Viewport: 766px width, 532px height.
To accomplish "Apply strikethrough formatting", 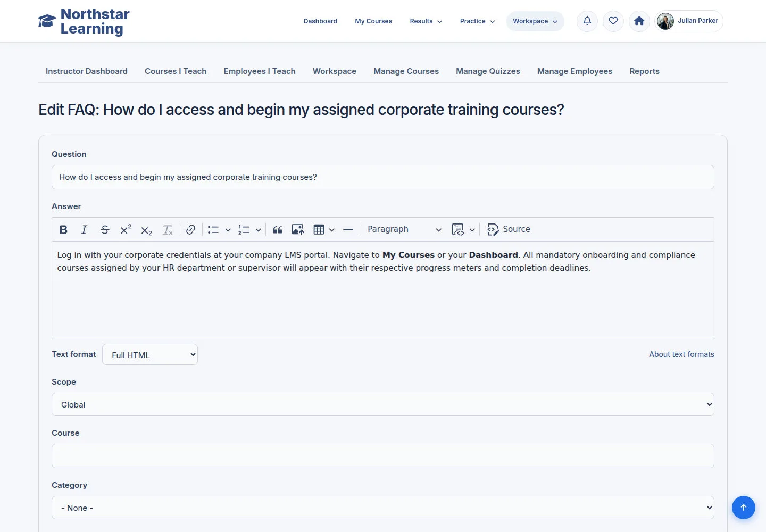I will click(105, 229).
